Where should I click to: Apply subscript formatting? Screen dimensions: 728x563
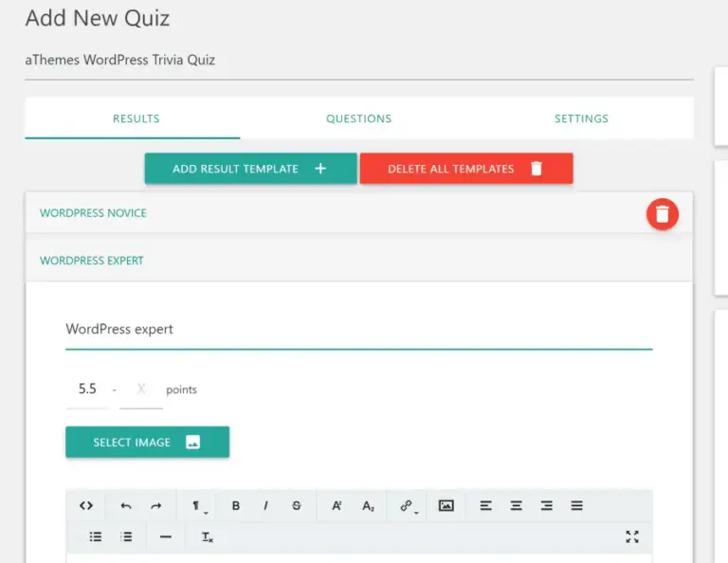[x=368, y=506]
